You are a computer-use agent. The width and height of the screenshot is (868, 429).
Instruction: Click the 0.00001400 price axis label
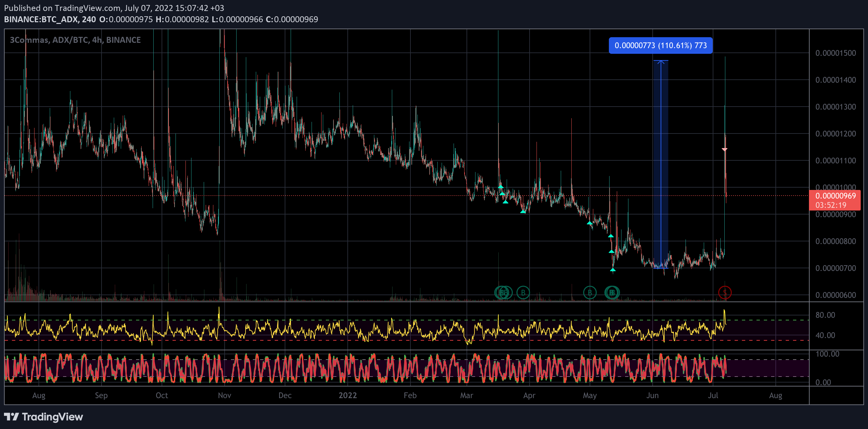(x=835, y=80)
